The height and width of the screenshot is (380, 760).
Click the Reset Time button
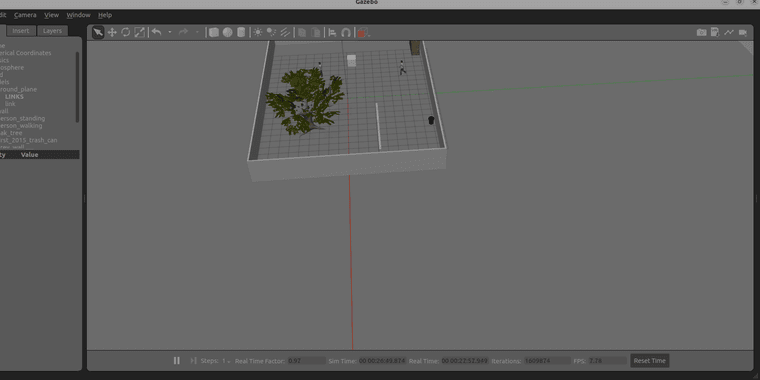[649, 361]
